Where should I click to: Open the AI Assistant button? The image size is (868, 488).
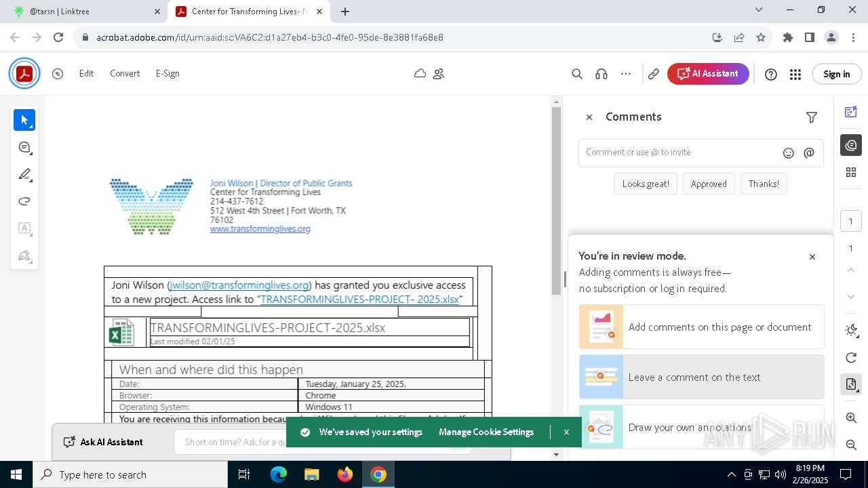coord(708,74)
